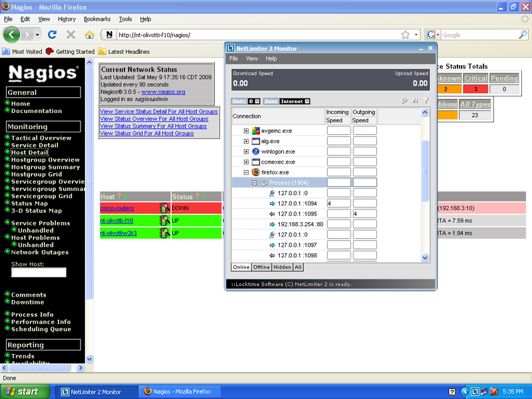
Task: Click the Firefox URL address bar
Action: click(257, 35)
